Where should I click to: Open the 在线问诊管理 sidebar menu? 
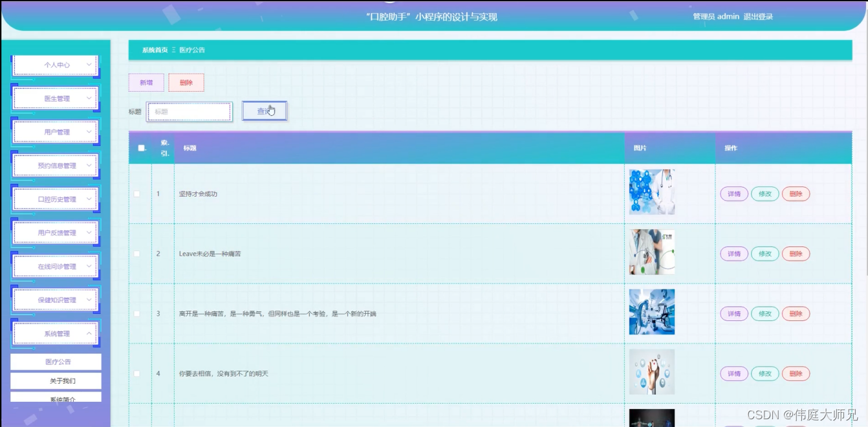click(56, 267)
